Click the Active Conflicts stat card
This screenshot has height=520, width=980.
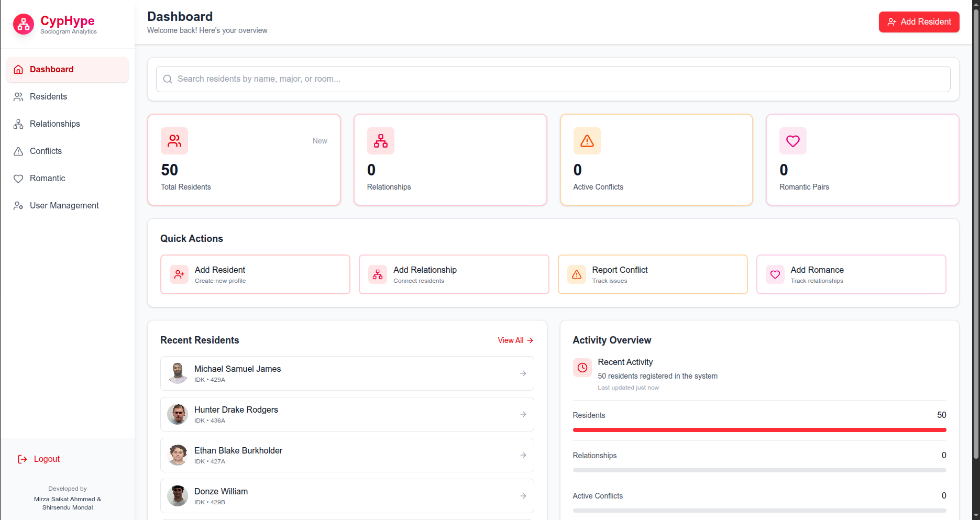656,160
